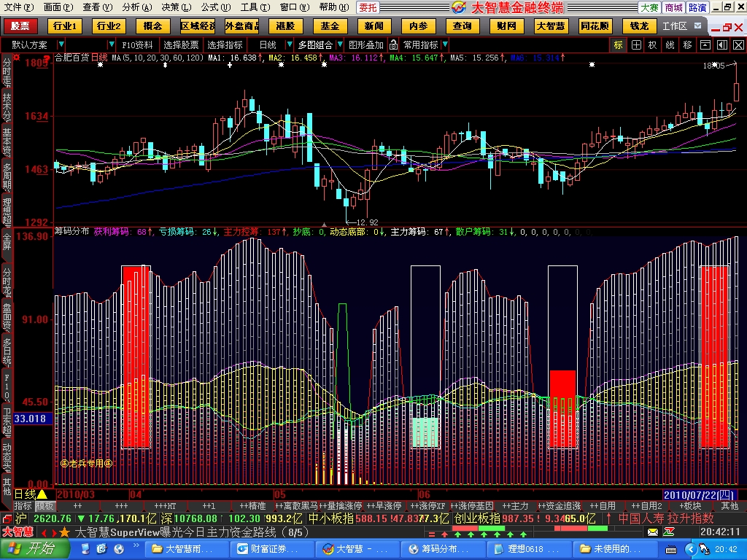
Task: Click the Windows 开始 start button
Action: [x=34, y=549]
